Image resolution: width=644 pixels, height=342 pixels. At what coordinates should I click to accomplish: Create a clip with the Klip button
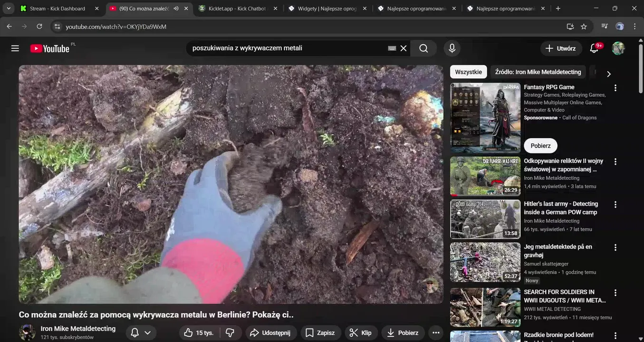[x=361, y=333]
